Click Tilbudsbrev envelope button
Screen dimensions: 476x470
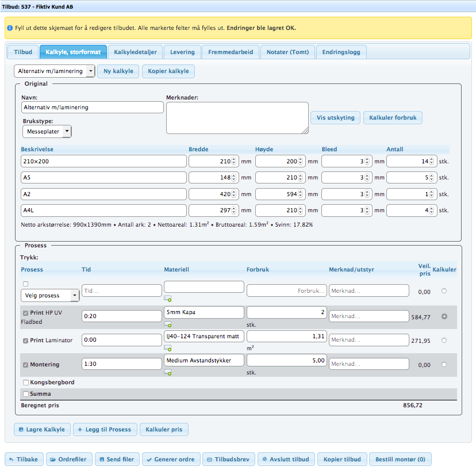point(229,459)
